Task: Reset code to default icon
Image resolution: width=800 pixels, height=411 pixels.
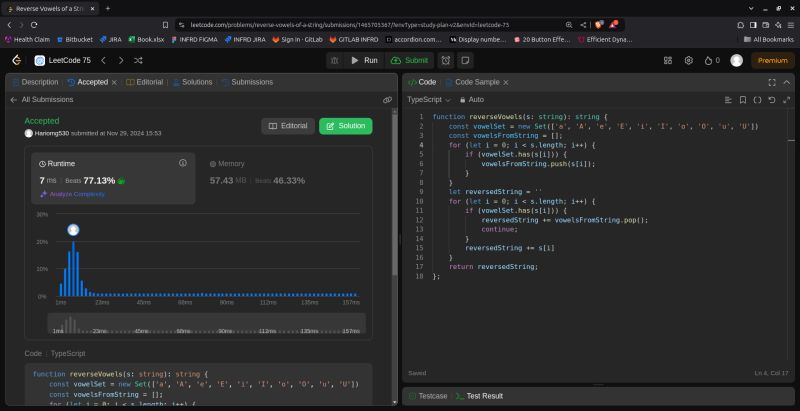Action: (772, 100)
